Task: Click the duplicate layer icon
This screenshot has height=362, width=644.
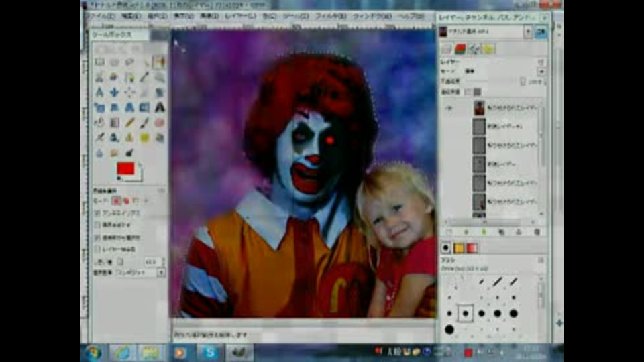Action: 501,233
